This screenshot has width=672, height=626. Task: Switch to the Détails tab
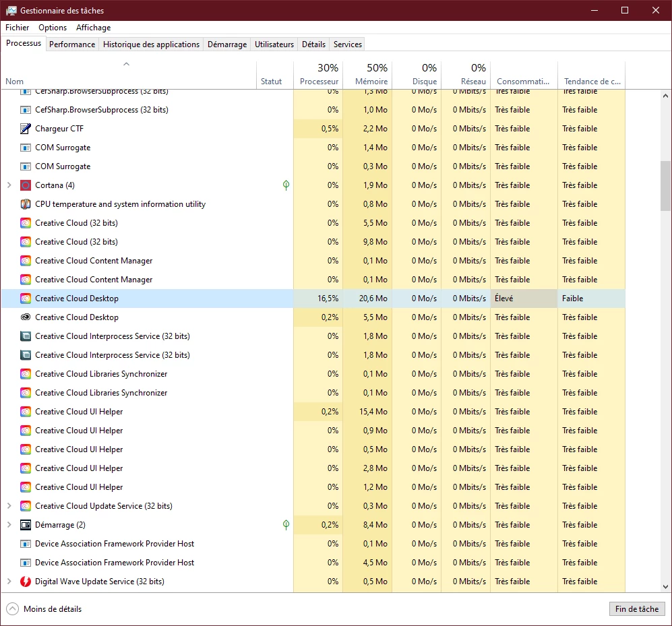tap(313, 44)
